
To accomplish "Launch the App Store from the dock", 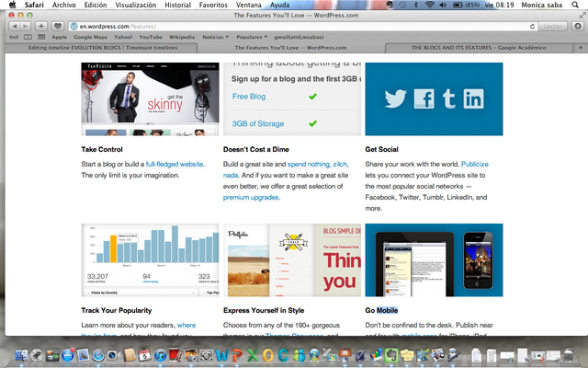I will [x=68, y=355].
